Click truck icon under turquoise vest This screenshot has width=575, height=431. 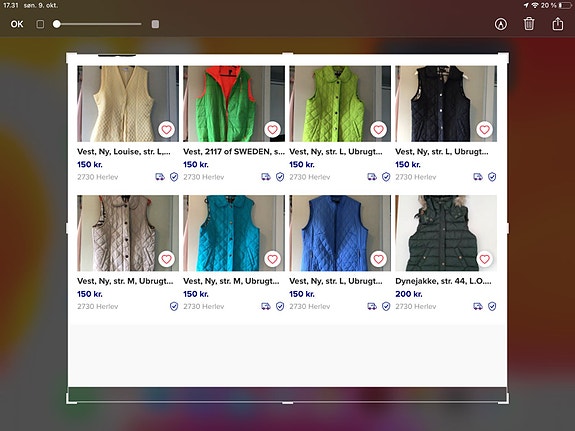click(266, 306)
